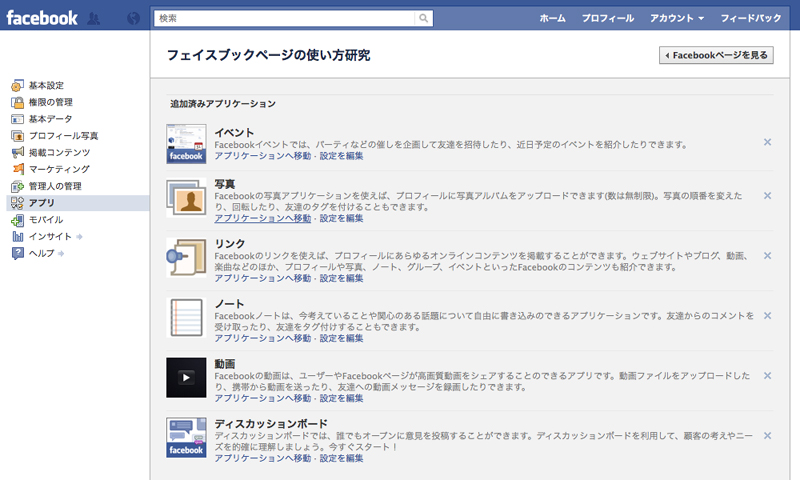The height and width of the screenshot is (480, 800).
Task: Click the 検索 search field
Action: (285, 18)
